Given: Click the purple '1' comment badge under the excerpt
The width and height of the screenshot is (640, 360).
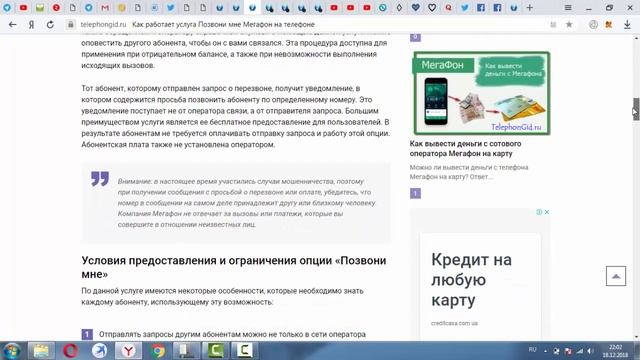Looking at the screenshot, I should pos(415,193).
